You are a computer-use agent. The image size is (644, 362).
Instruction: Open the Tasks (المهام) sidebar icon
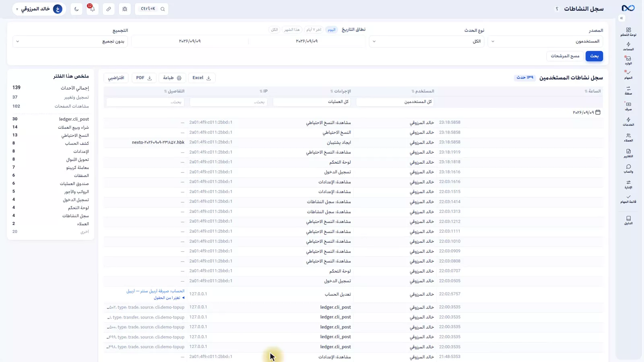coord(628,75)
